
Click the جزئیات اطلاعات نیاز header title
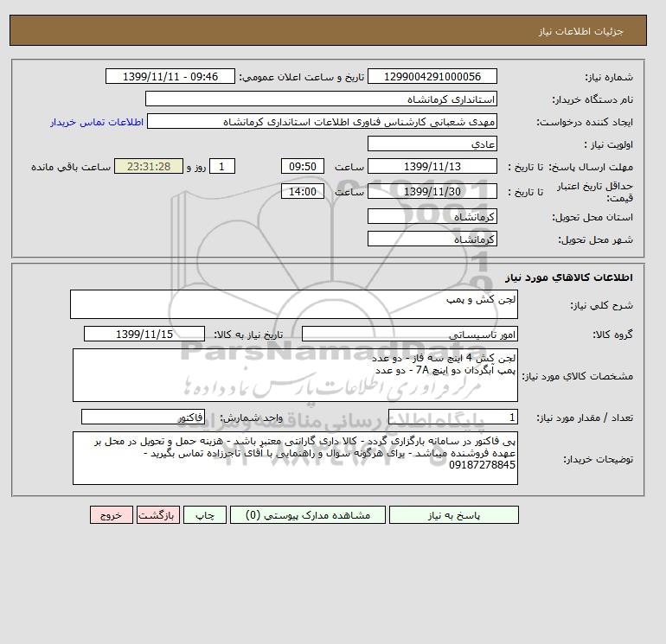(580, 31)
